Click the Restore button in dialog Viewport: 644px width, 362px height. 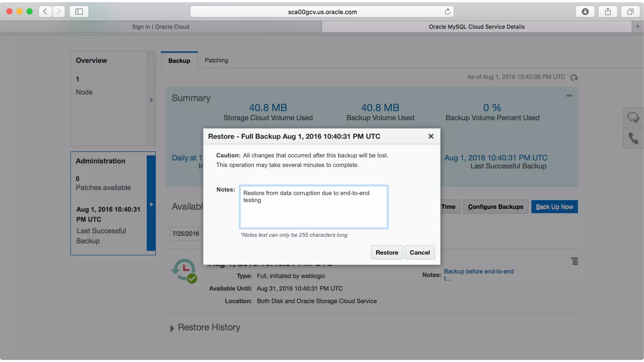tap(387, 252)
